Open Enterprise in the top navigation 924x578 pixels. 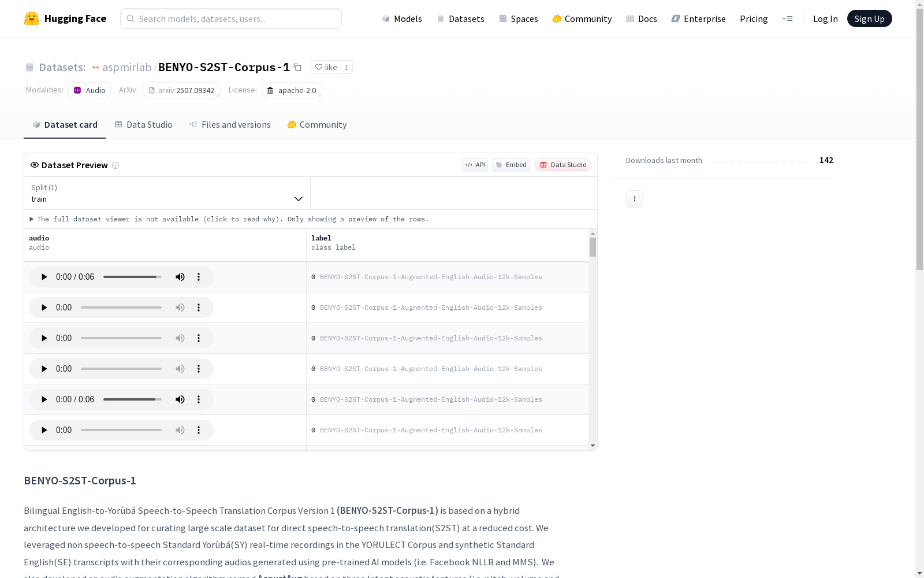point(699,18)
